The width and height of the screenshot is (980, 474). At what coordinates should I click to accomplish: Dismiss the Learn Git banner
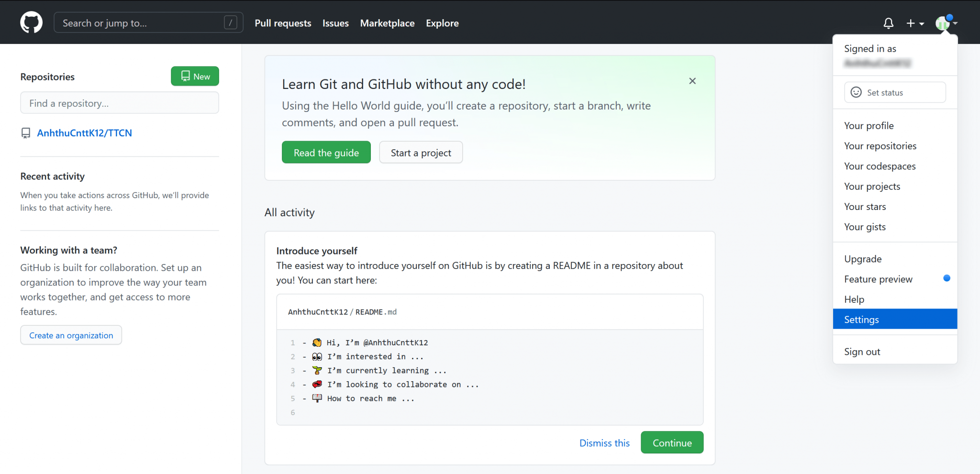(692, 81)
